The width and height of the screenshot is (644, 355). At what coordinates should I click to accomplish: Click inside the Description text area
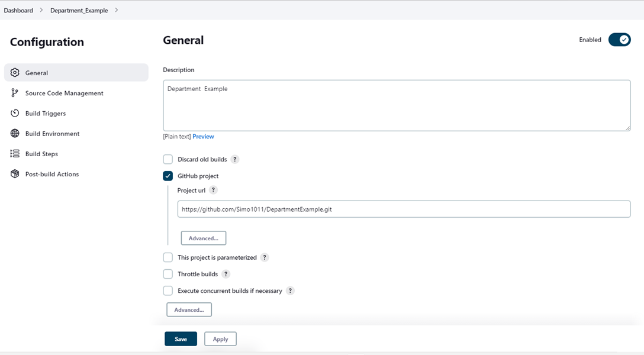pyautogui.click(x=395, y=106)
